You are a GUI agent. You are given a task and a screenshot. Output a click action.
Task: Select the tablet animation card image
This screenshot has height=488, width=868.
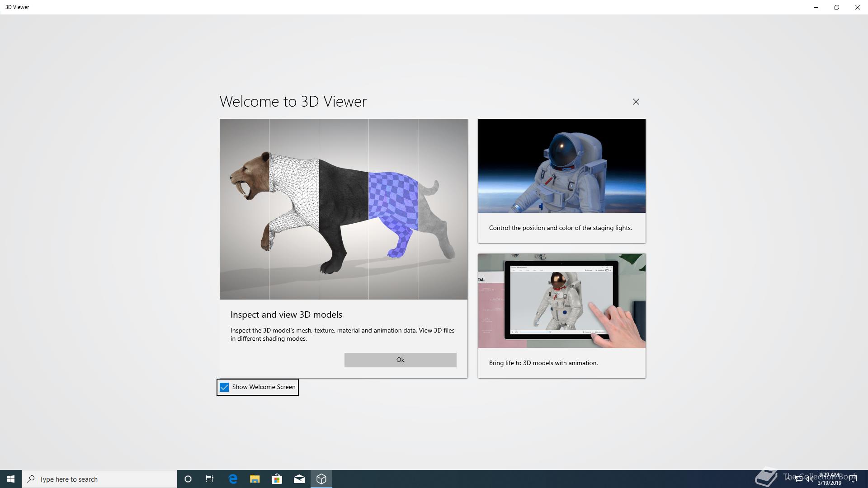click(562, 301)
